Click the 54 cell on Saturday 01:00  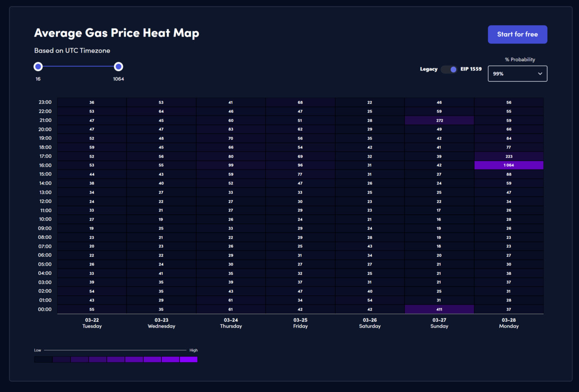[370, 300]
